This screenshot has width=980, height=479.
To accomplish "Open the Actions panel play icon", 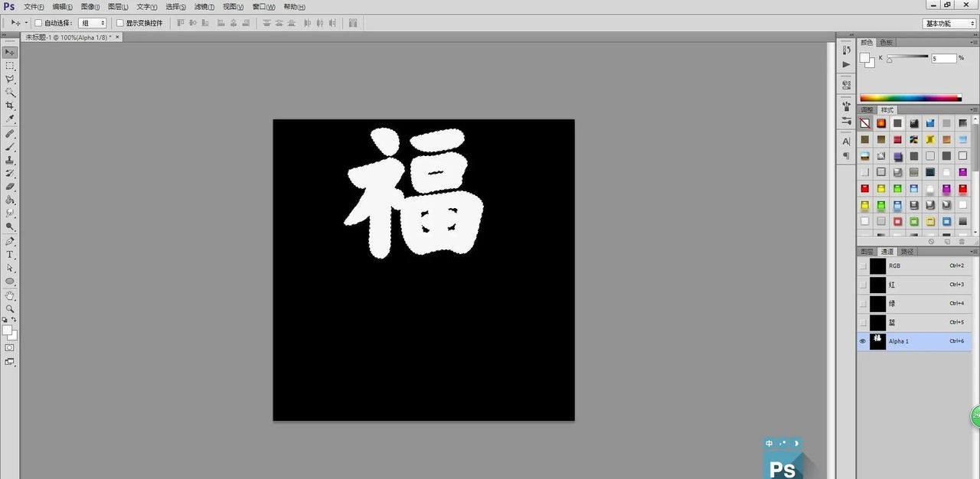I will click(x=846, y=64).
